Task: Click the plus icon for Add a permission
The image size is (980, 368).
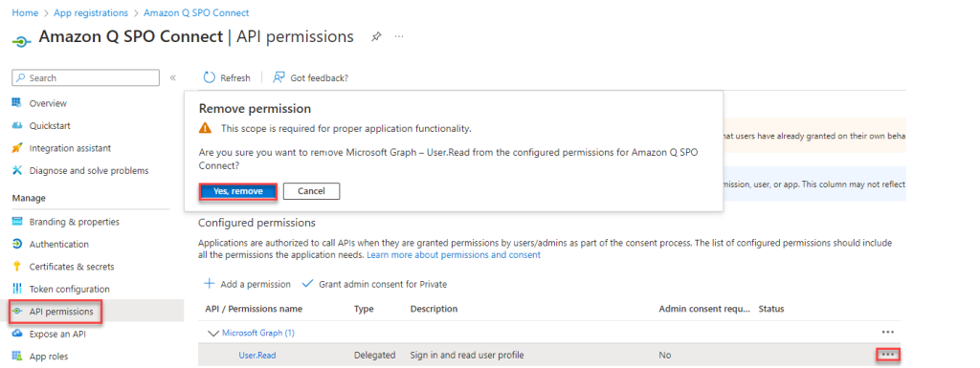Action: tap(210, 284)
